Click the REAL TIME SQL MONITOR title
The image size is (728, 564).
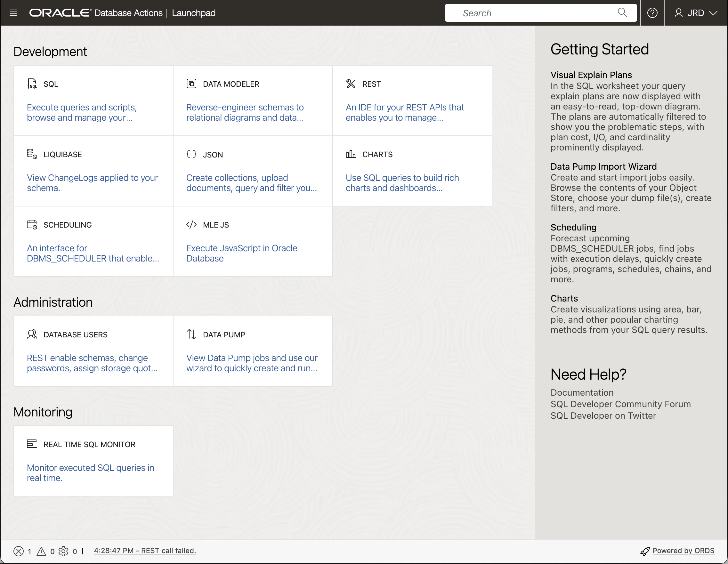(89, 444)
